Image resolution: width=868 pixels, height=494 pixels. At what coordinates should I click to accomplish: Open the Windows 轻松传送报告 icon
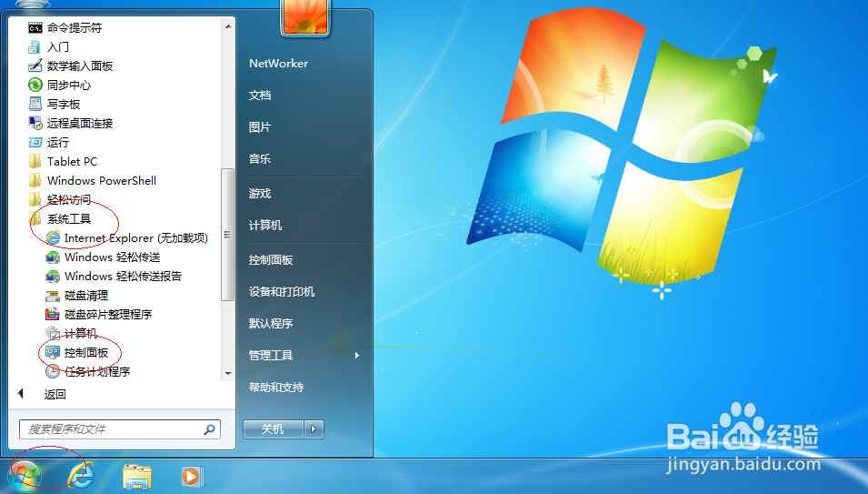point(53,276)
